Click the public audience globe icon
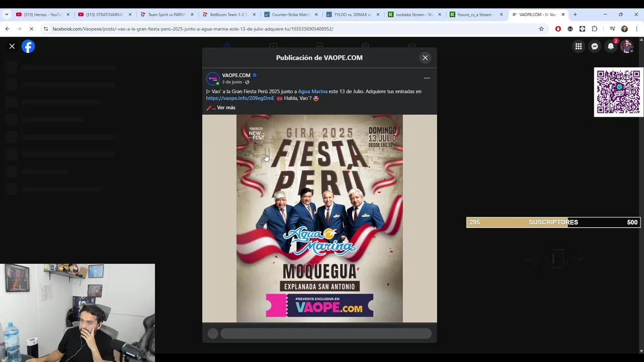Image resolution: width=644 pixels, height=362 pixels. pos(247,82)
